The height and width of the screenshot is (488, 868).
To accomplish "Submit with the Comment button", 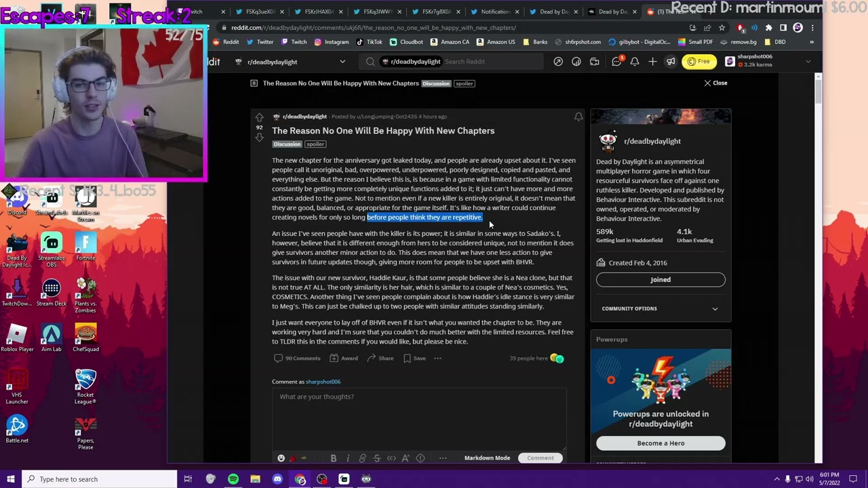I will 540,458.
